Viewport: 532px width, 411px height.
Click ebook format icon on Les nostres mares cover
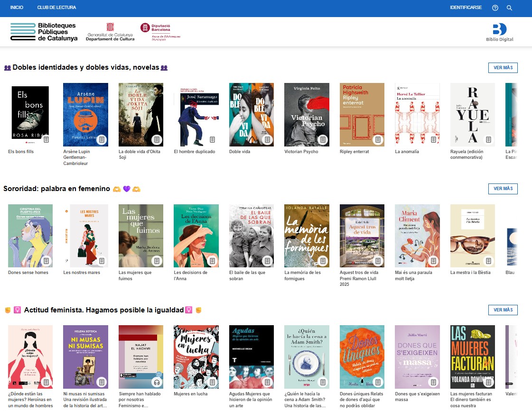tap(102, 261)
